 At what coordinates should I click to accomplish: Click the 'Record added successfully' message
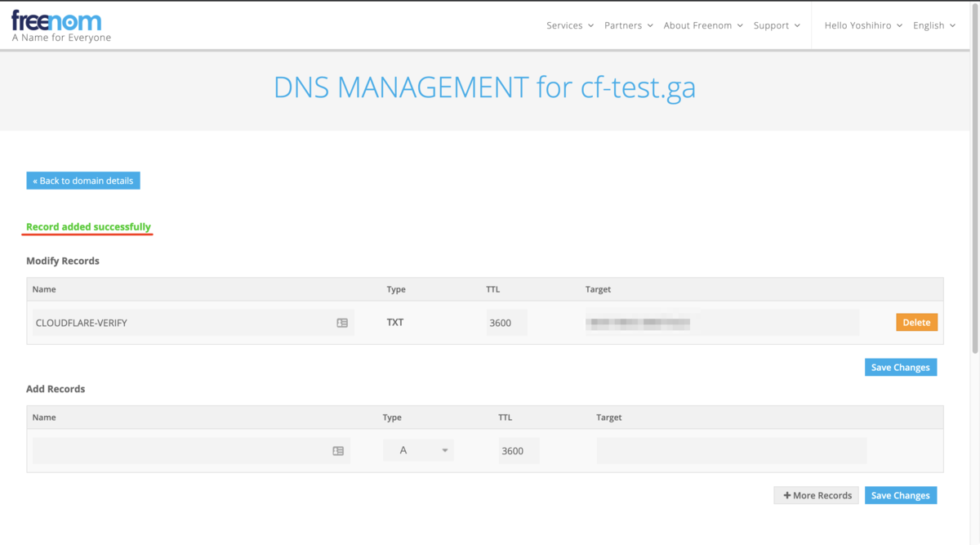tap(88, 226)
